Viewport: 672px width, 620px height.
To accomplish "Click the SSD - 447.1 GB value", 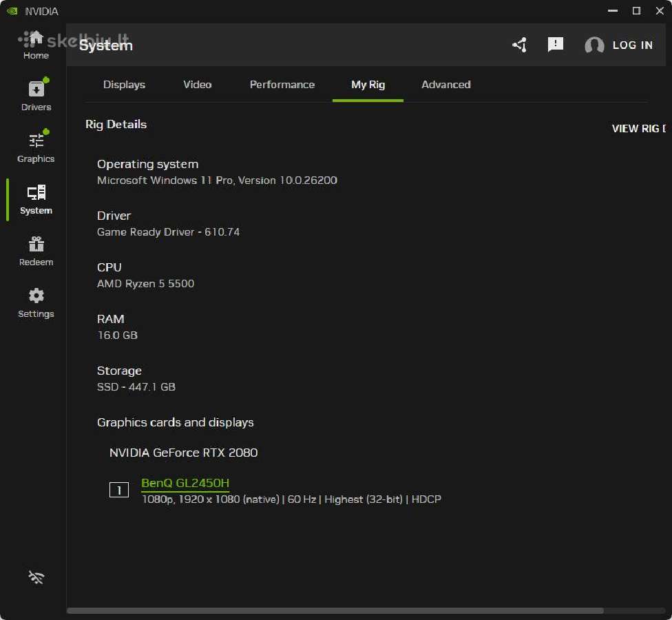I will click(136, 386).
